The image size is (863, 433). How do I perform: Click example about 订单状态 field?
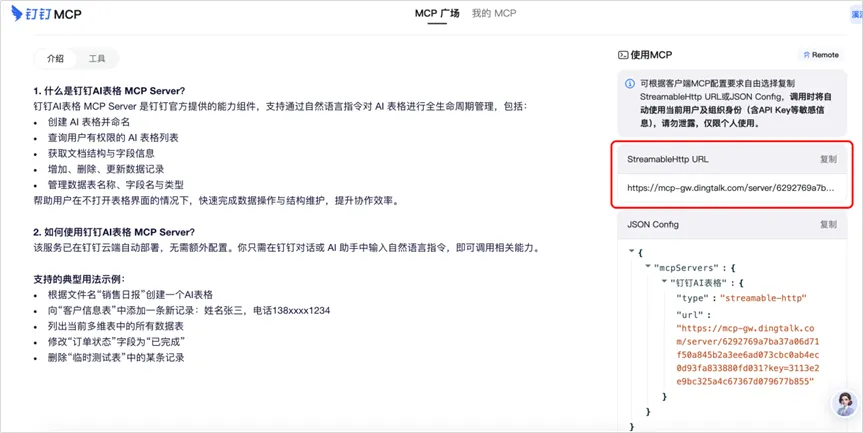pyautogui.click(x=116, y=342)
